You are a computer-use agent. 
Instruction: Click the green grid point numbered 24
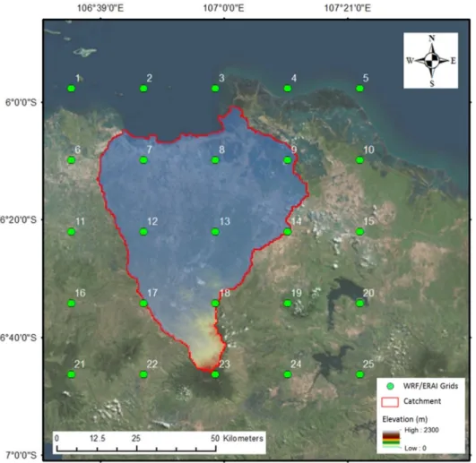[x=288, y=374]
